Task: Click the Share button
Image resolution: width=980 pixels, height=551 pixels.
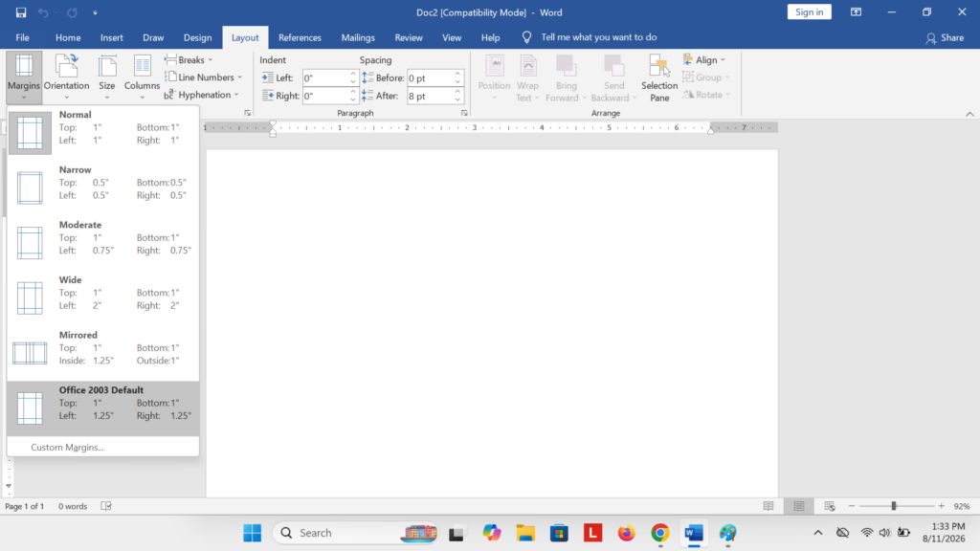Action: click(x=945, y=38)
